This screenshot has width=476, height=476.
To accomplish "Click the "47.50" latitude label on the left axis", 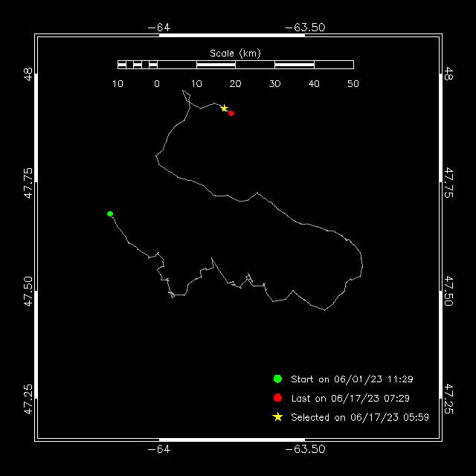I will point(28,292).
